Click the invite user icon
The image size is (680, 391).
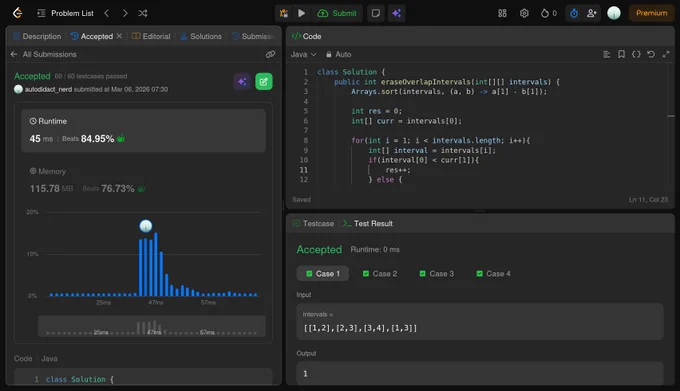(591, 13)
